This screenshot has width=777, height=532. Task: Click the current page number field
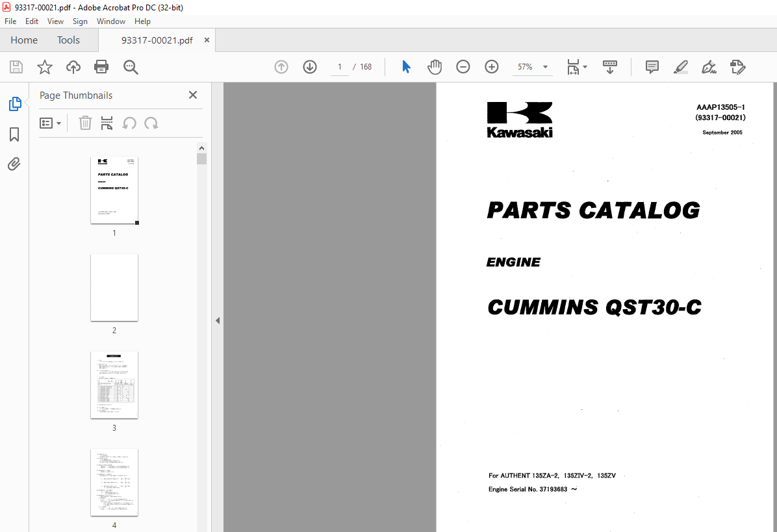339,67
